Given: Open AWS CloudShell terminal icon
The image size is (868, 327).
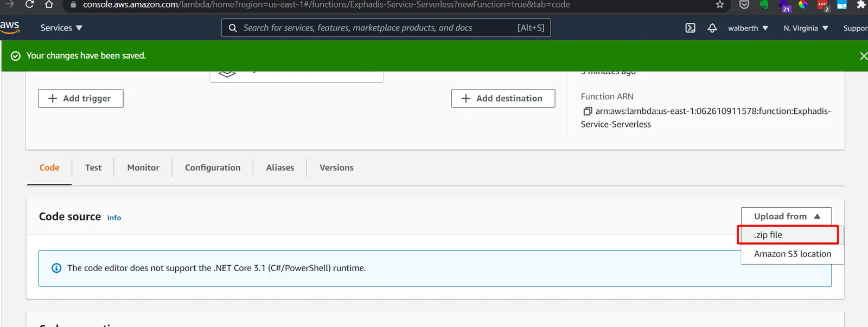Looking at the screenshot, I should coord(690,28).
